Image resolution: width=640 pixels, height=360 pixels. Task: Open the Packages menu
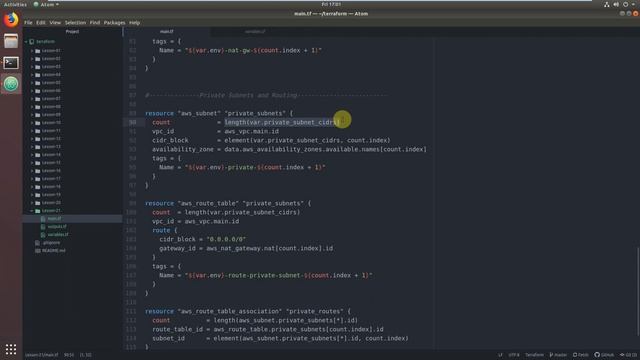(114, 23)
